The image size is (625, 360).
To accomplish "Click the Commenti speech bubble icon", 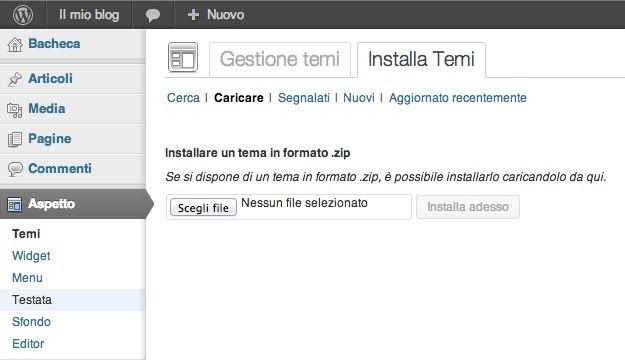I will 15,169.
